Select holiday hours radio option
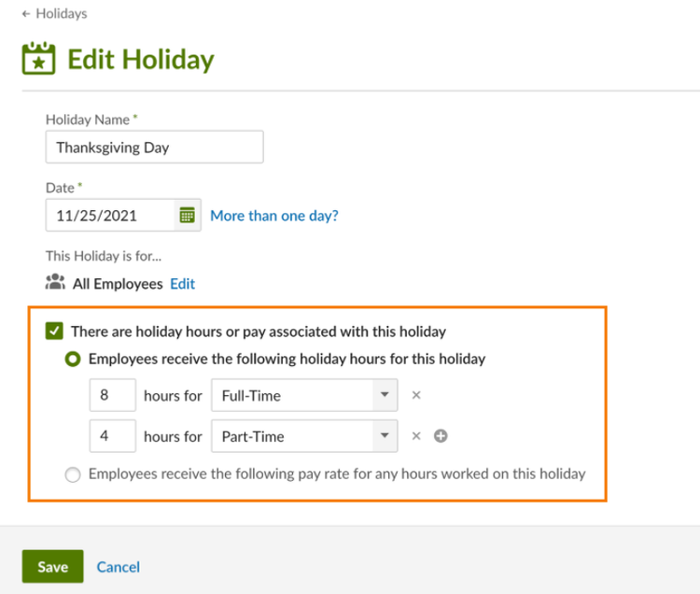 pos(73,359)
